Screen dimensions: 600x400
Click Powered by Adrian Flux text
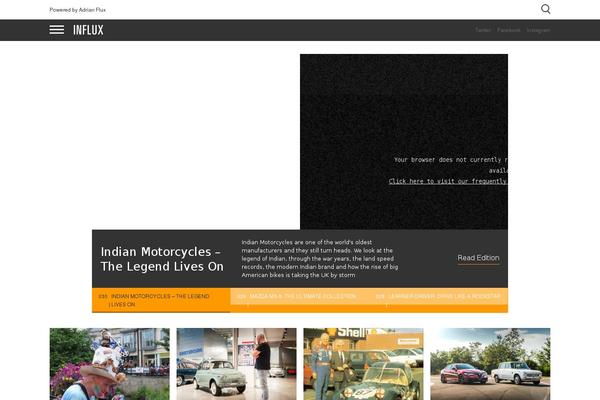pyautogui.click(x=78, y=10)
